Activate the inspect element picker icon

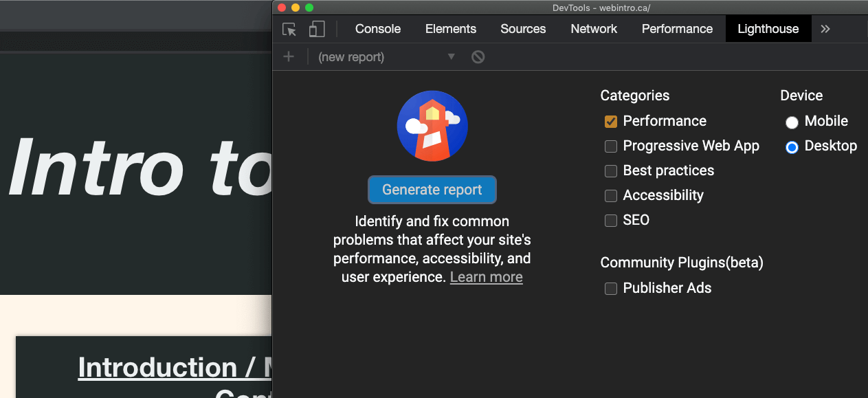point(289,29)
